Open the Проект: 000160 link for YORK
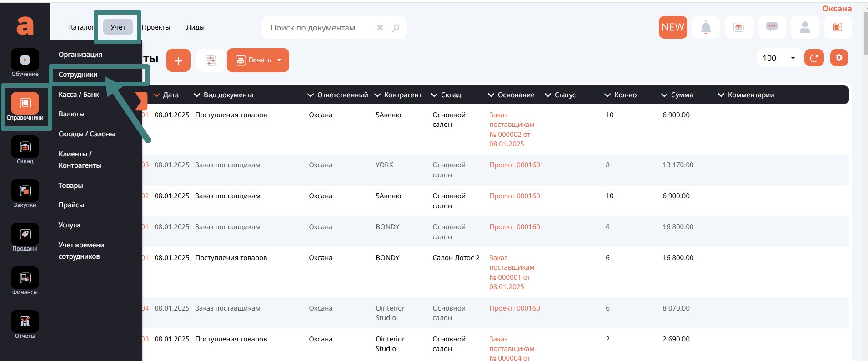The width and height of the screenshot is (868, 361). (514, 165)
